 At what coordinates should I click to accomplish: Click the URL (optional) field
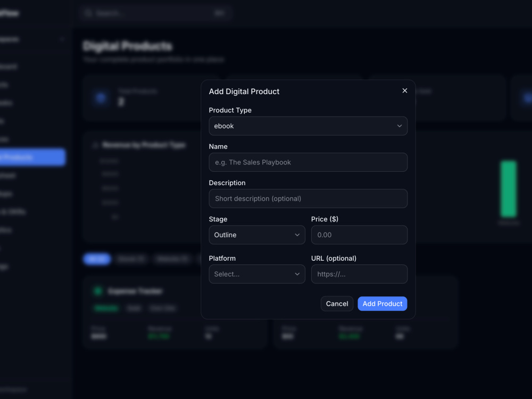359,274
